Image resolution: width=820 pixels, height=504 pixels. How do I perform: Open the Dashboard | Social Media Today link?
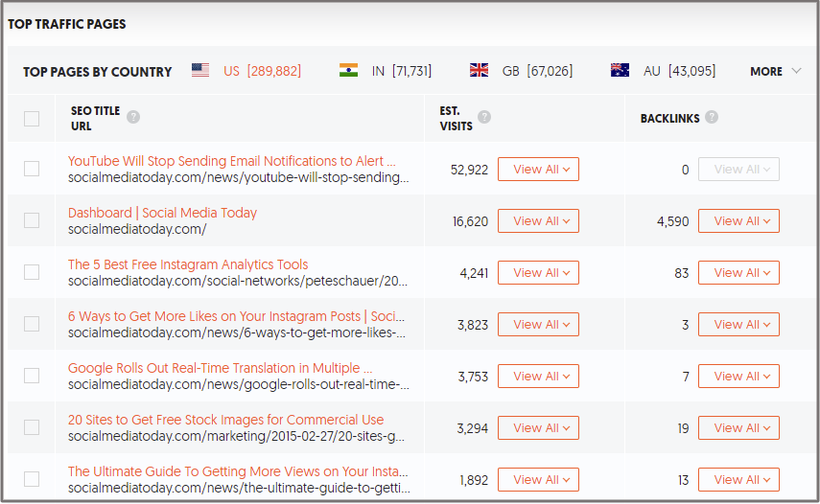point(163,213)
